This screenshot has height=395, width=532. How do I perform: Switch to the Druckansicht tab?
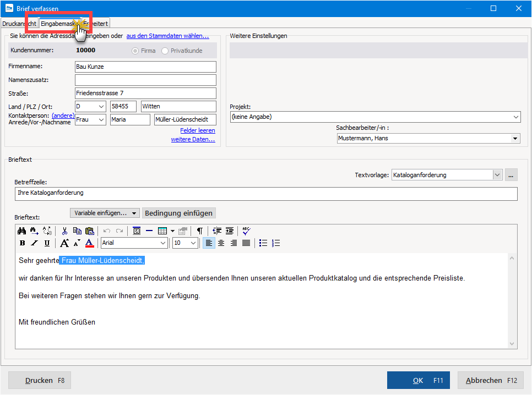[x=19, y=24]
